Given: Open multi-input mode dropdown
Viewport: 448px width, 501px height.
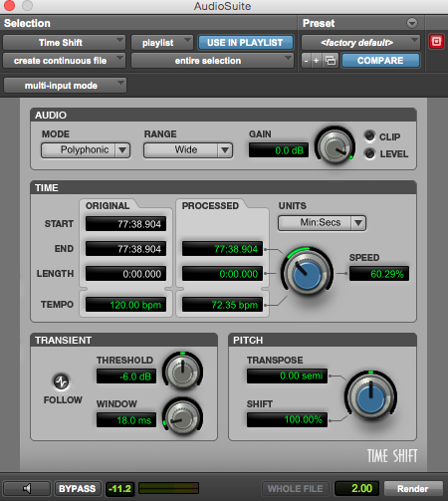Looking at the screenshot, I should click(65, 86).
